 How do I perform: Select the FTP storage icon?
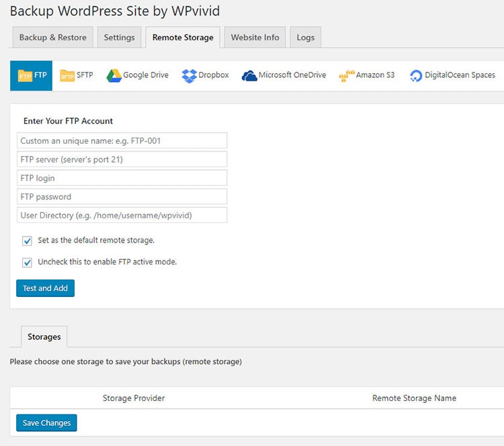point(25,76)
